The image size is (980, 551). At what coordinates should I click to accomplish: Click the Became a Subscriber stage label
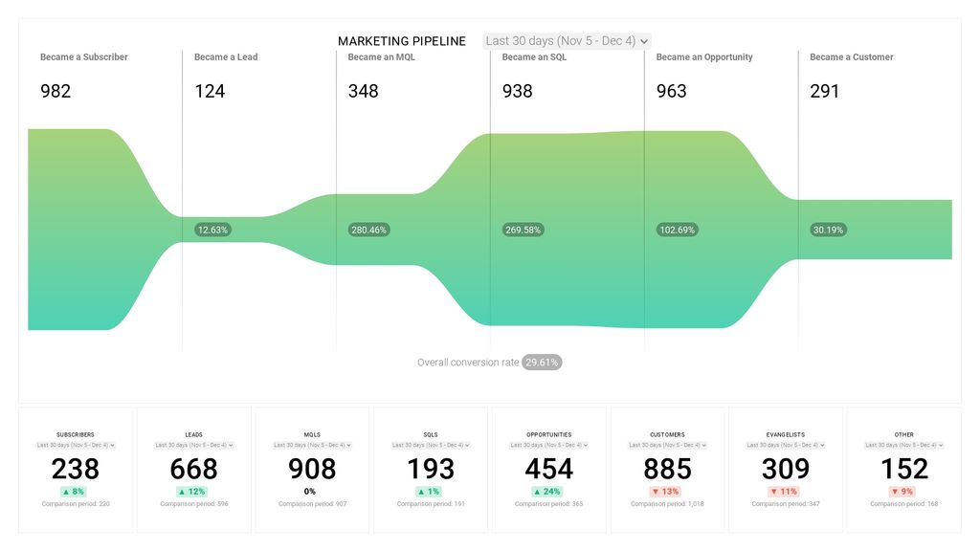tap(82, 56)
